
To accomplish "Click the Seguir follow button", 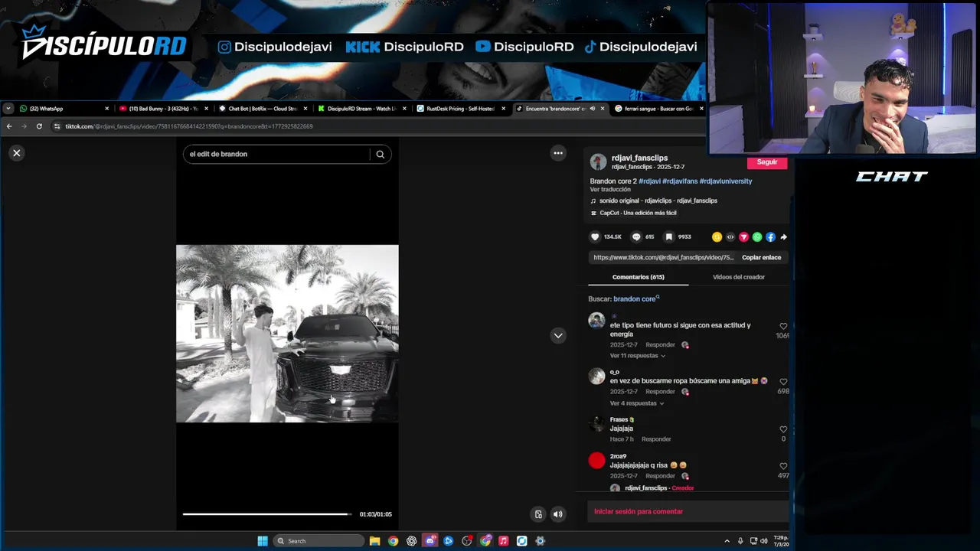I will point(767,162).
